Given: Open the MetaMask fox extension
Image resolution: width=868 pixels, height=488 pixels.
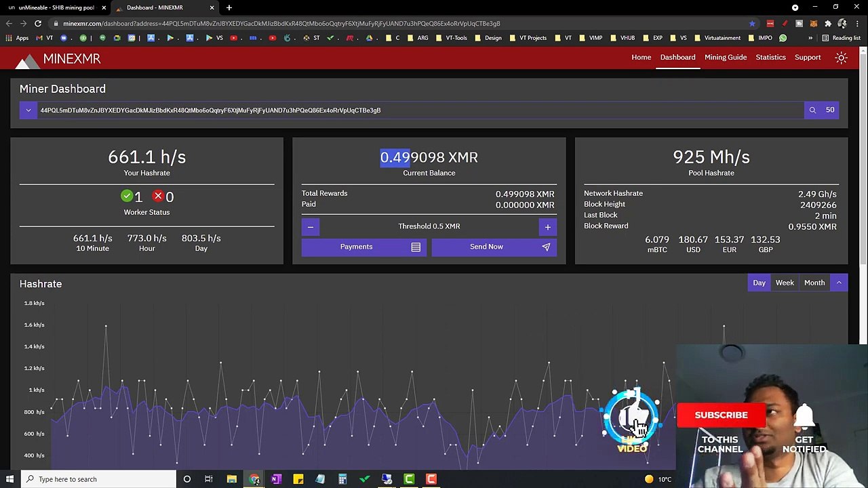Looking at the screenshot, I should (x=814, y=23).
